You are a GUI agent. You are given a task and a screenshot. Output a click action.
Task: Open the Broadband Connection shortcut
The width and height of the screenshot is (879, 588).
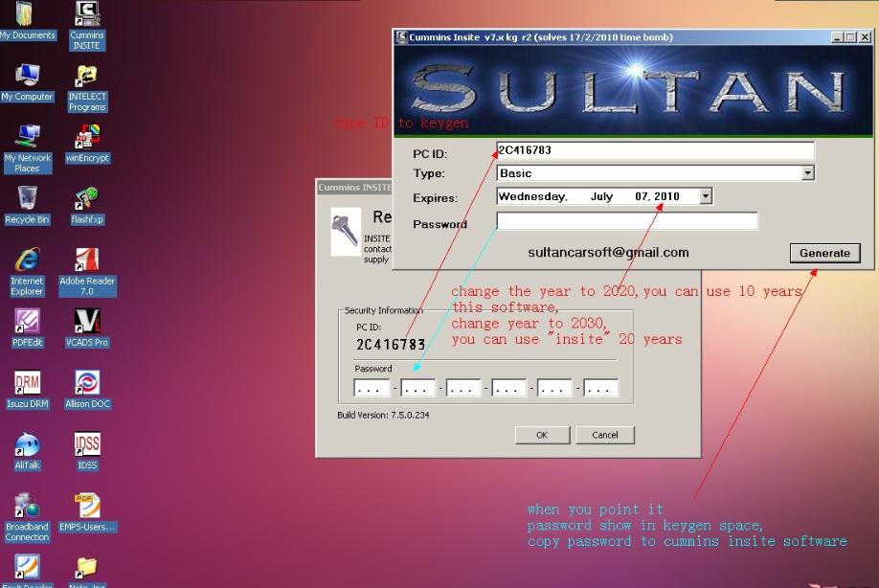pyautogui.click(x=26, y=506)
